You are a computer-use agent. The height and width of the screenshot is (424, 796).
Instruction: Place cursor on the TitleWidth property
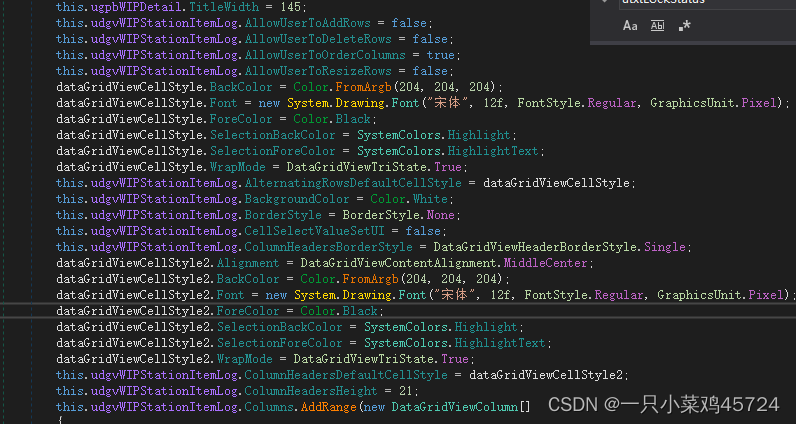(x=224, y=7)
